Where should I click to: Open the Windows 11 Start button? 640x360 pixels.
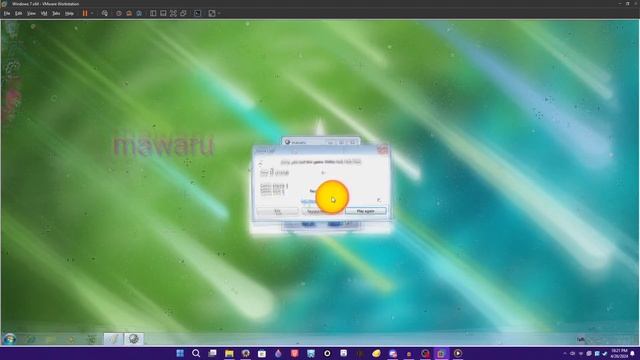180,353
